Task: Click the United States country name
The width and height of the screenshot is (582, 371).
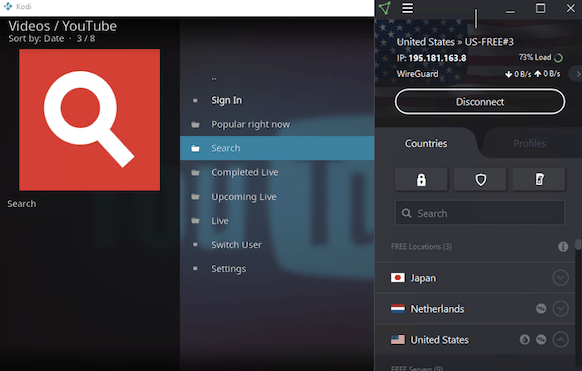Action: [x=439, y=339]
